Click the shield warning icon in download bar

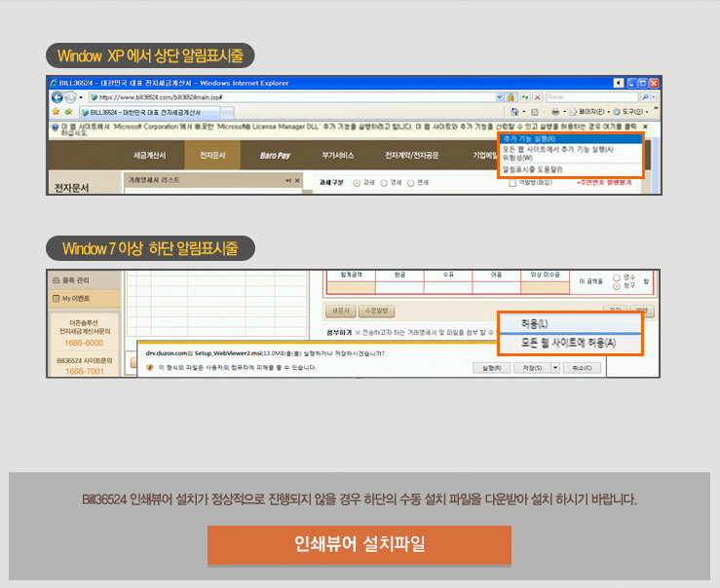pos(149,368)
